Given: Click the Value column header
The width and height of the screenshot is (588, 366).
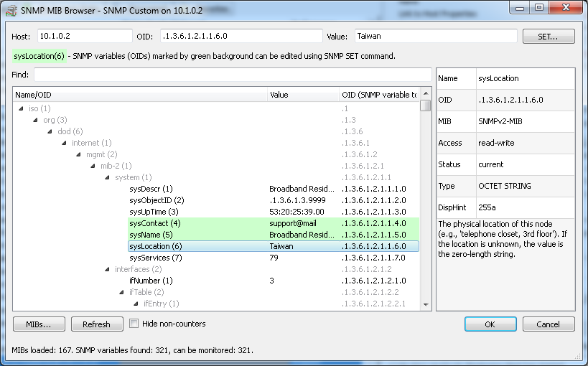Looking at the screenshot, I should 302,94.
